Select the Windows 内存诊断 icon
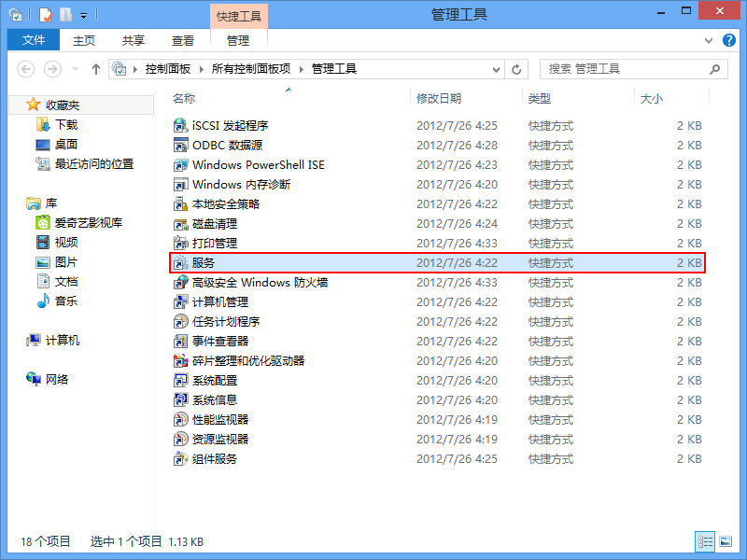 click(180, 184)
